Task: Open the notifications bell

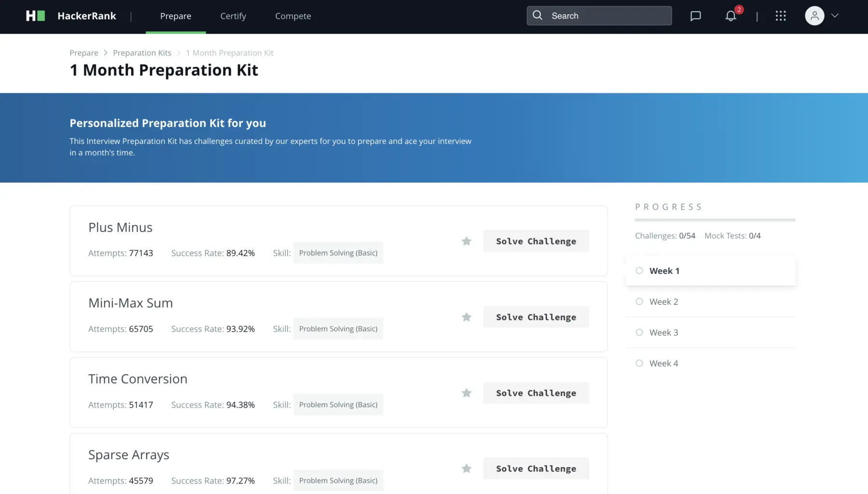Action: click(730, 16)
